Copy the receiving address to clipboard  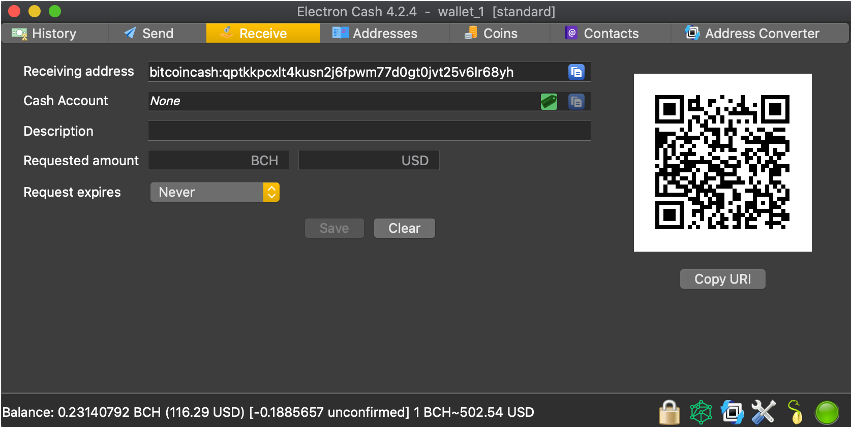click(576, 72)
